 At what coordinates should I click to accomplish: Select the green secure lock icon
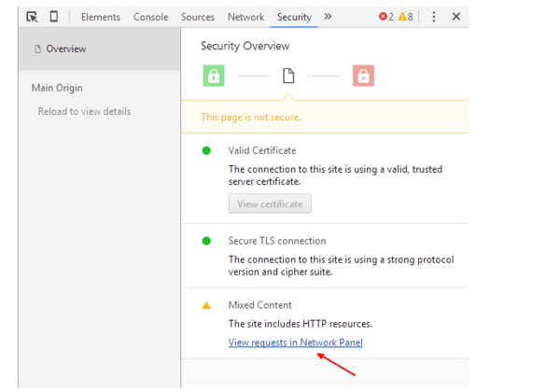(214, 76)
